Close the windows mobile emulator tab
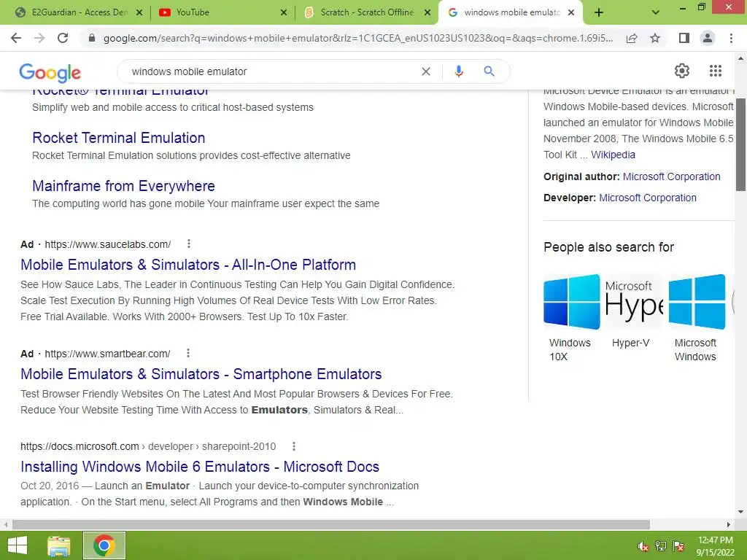Image resolution: width=747 pixels, height=560 pixels. [571, 12]
